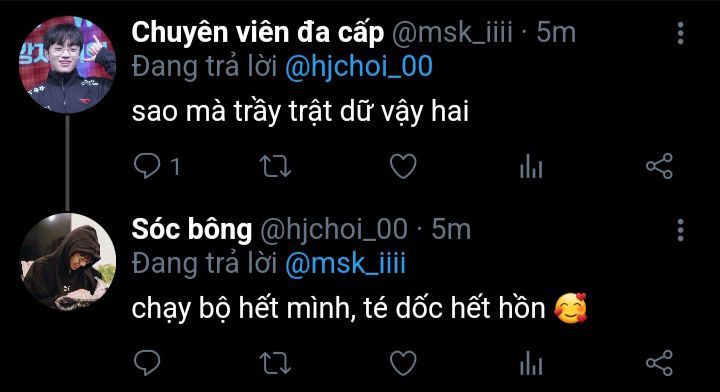The width and height of the screenshot is (720, 392).
Task: Reply to the "sao mà trầy trật" tweet
Action: click(x=147, y=166)
